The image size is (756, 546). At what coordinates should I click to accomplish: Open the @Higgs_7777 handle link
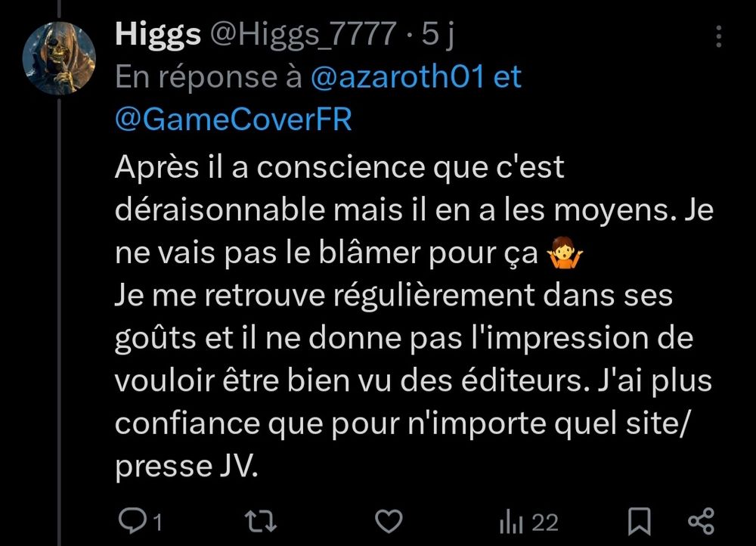coord(303,35)
